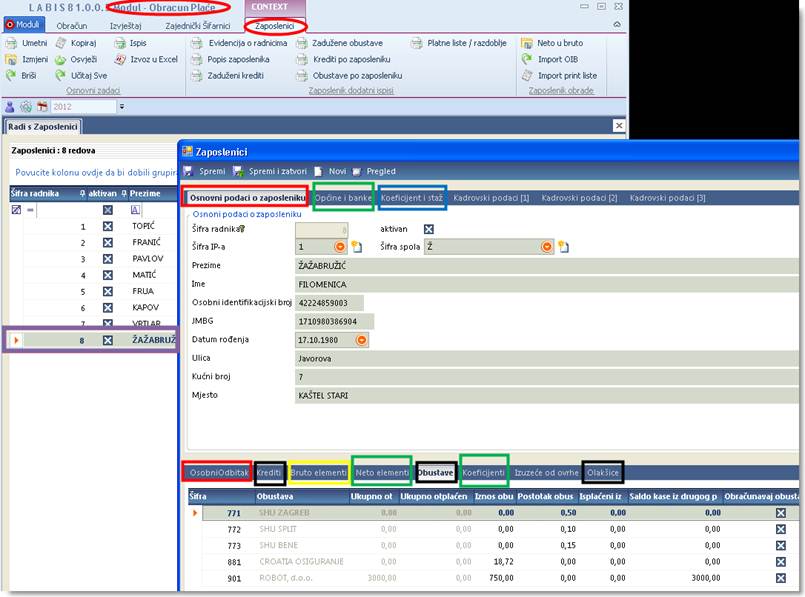Open the Koeficijent i staž tab

(x=412, y=198)
